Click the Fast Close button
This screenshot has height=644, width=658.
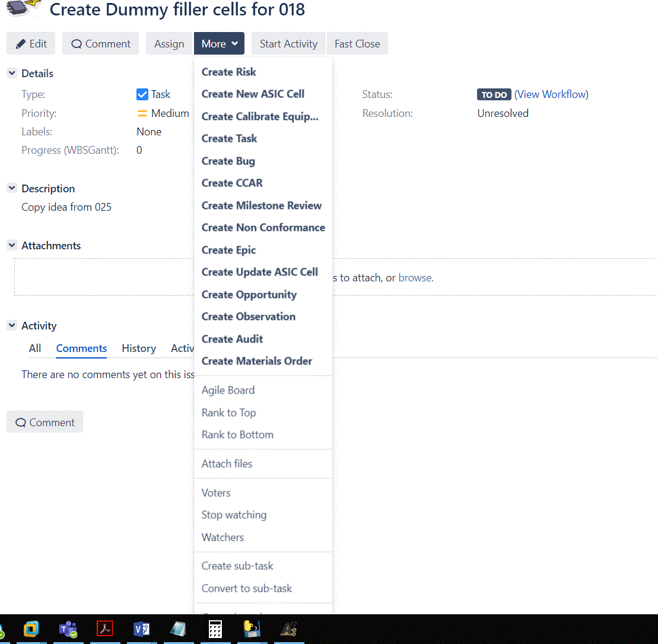[x=357, y=43]
